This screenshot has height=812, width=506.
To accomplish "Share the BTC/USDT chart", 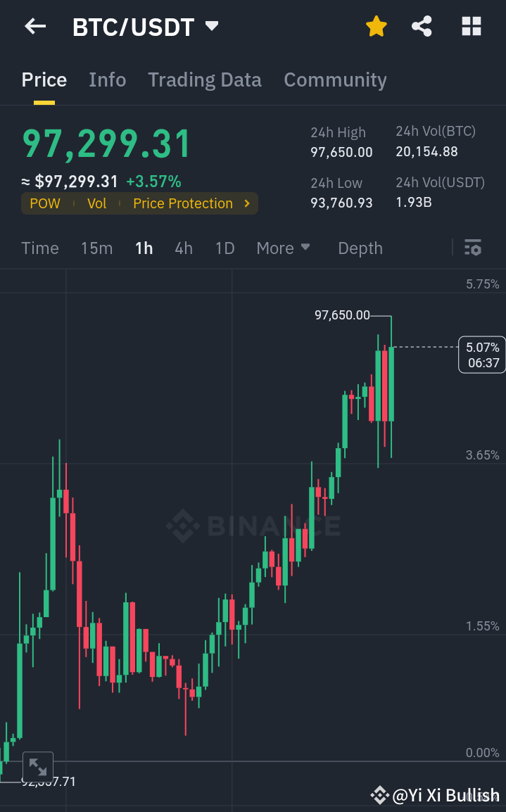I will (x=422, y=26).
